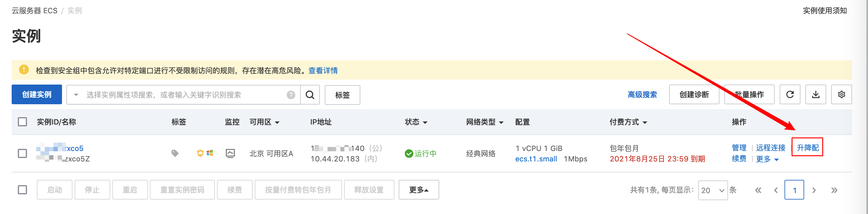Select the zxco5 instance row checkbox
The height and width of the screenshot is (214, 868).
22,153
